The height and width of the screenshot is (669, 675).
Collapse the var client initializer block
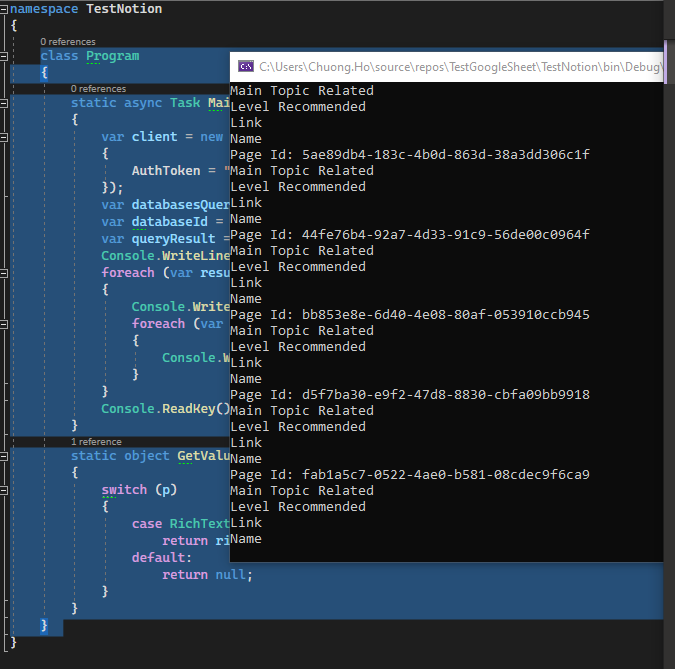coord(3,137)
